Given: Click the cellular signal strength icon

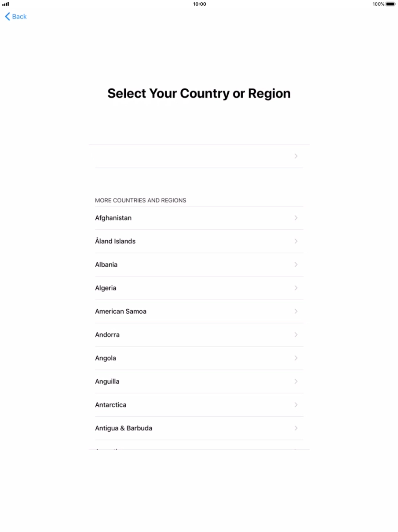Looking at the screenshot, I should click(x=5, y=4).
